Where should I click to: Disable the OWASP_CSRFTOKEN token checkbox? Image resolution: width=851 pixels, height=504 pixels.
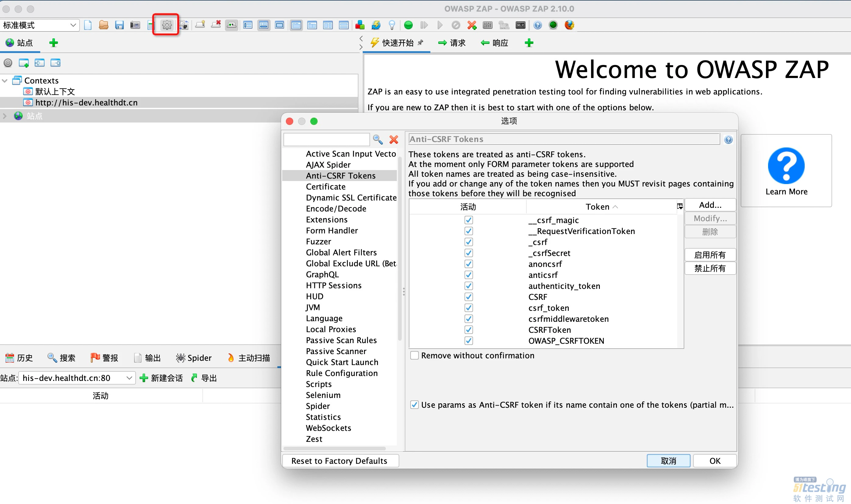[x=468, y=341]
